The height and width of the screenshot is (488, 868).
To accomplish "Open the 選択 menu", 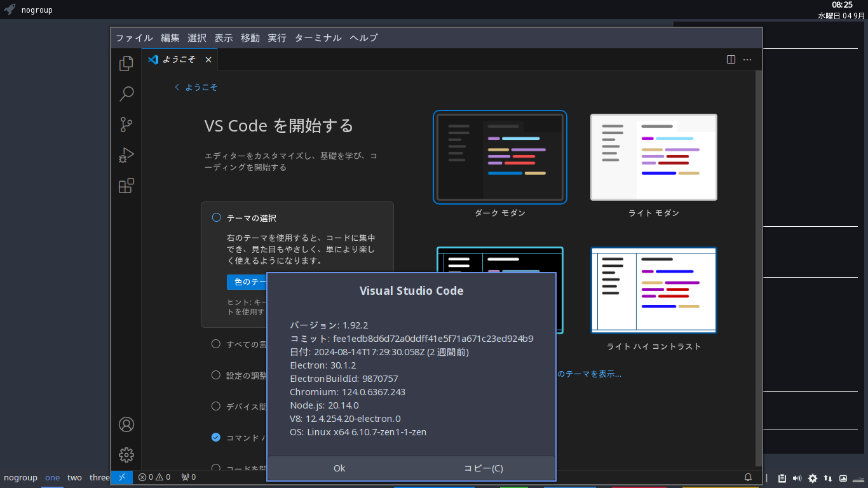I will (197, 37).
